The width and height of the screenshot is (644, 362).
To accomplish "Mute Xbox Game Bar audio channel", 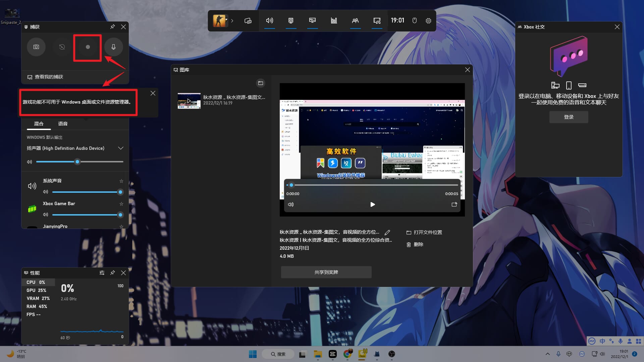I will (x=46, y=215).
